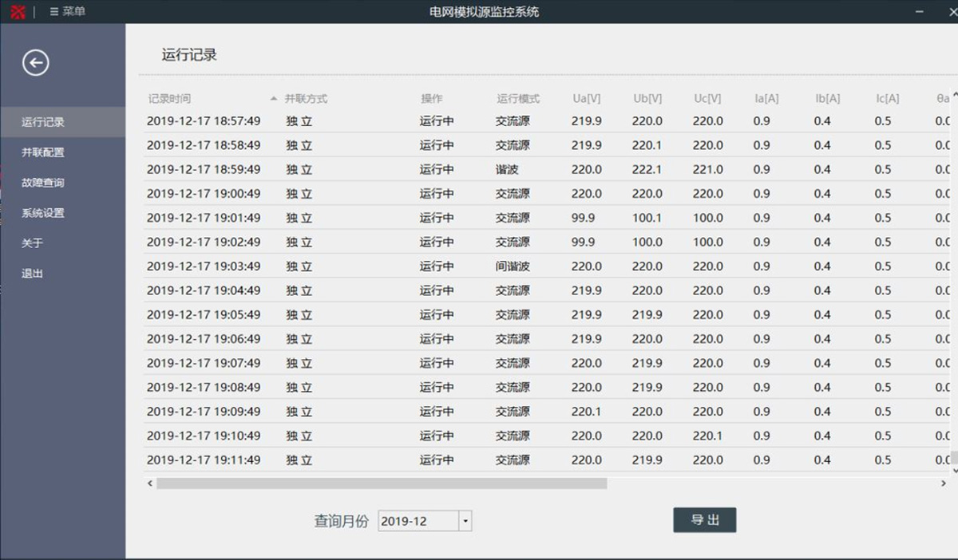
Task: Select the row 2019-12-17 19:04:49
Action: (548, 290)
